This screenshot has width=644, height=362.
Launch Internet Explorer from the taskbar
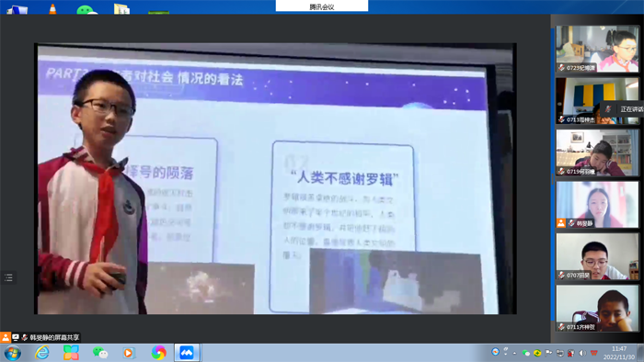tap(42, 353)
